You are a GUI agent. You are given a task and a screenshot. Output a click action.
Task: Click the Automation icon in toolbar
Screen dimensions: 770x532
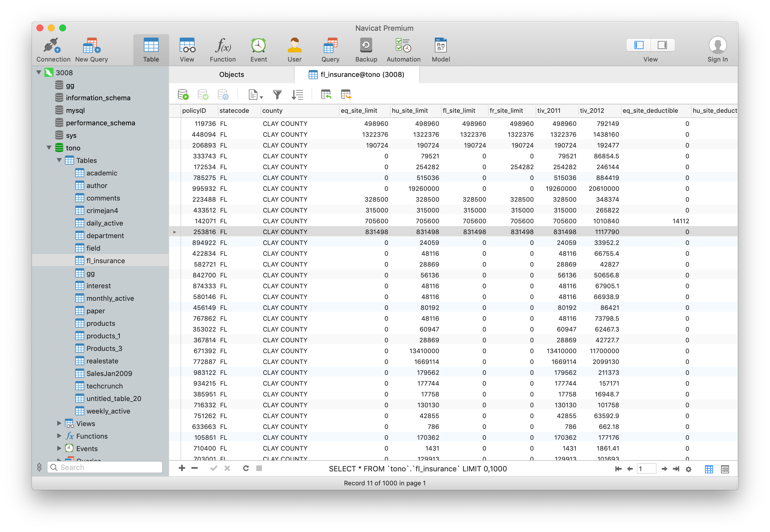tap(403, 49)
